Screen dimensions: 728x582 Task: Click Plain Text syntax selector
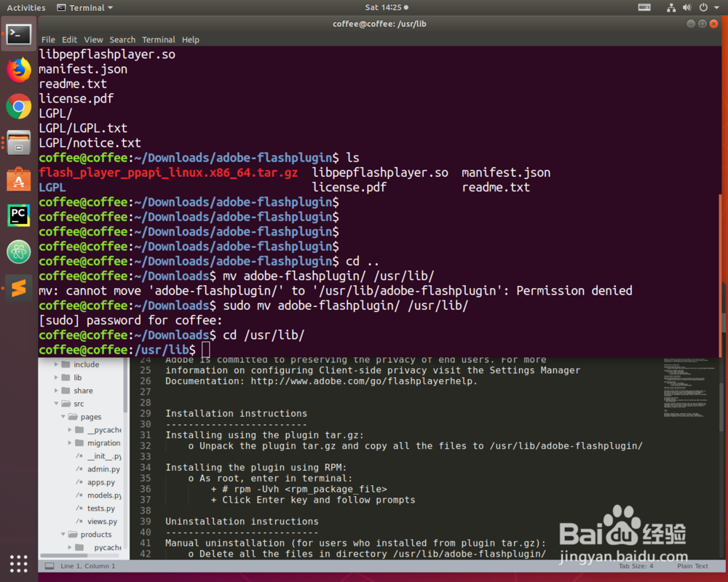click(x=692, y=566)
